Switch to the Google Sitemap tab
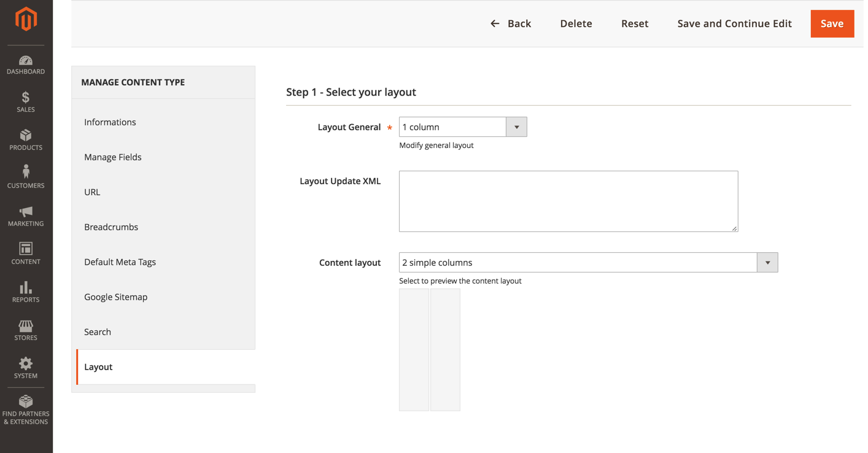Screen dimensions: 868x453 (x=163, y=297)
